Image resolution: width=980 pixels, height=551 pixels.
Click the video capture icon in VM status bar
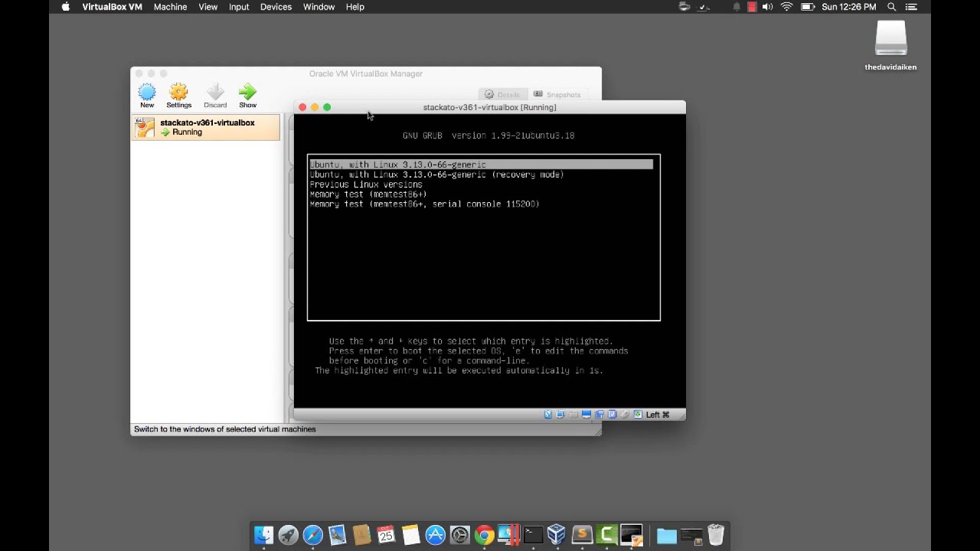(599, 414)
